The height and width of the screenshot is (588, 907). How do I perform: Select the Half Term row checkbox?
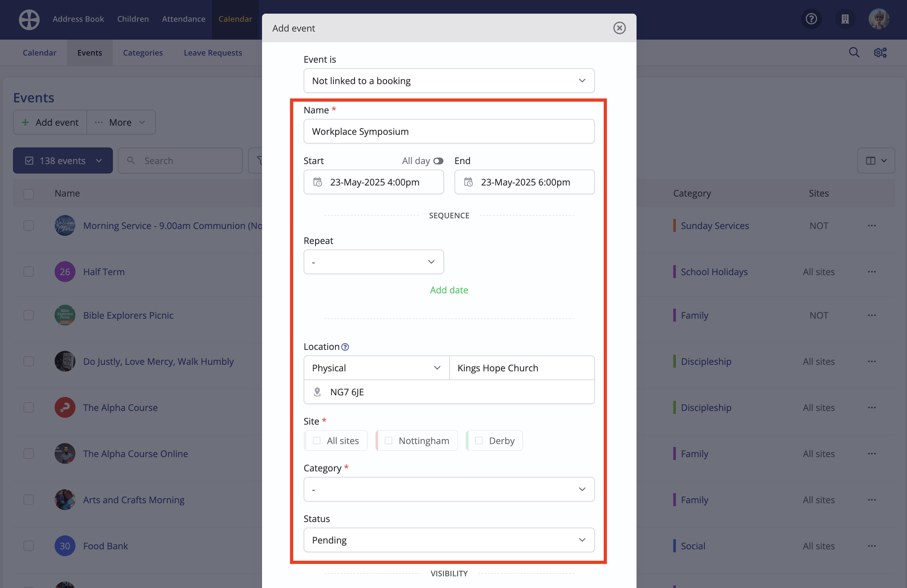pos(29,272)
